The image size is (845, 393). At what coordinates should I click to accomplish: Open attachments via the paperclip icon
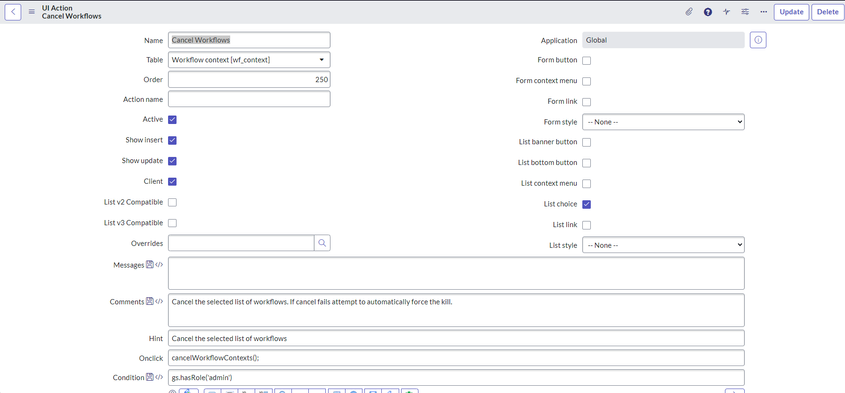[689, 12]
